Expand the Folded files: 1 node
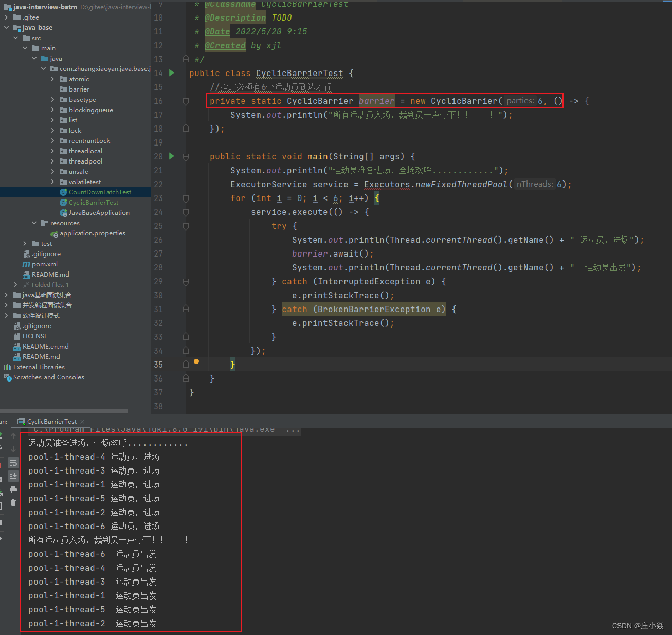The width and height of the screenshot is (672, 635). tap(15, 285)
